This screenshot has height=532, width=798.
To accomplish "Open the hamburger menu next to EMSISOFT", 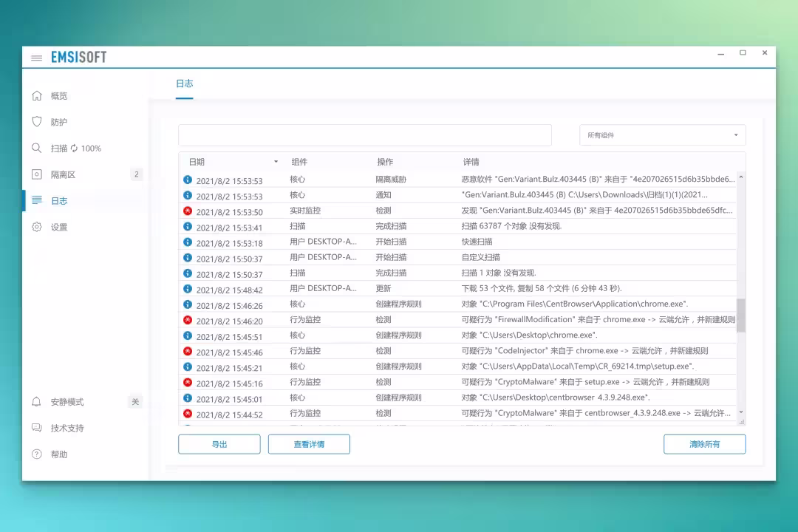I will (x=37, y=58).
